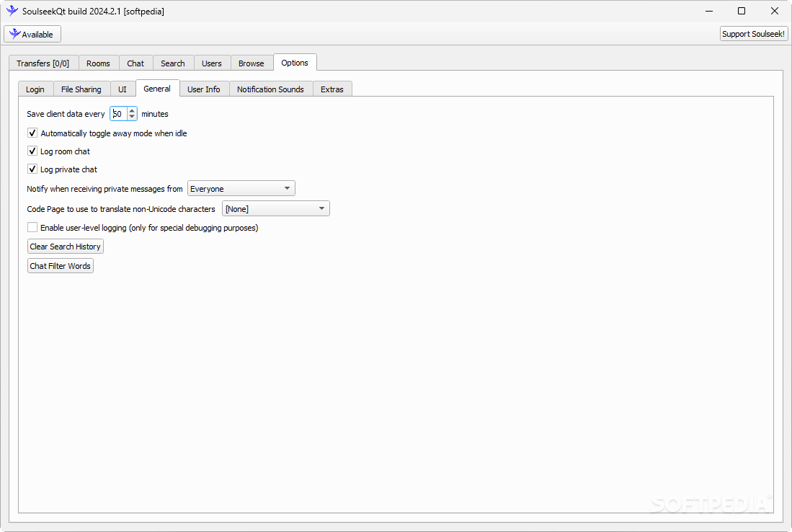Viewport: 792px width, 532px height.
Task: Click the Soulseek bird title bar icon
Action: coord(12,11)
